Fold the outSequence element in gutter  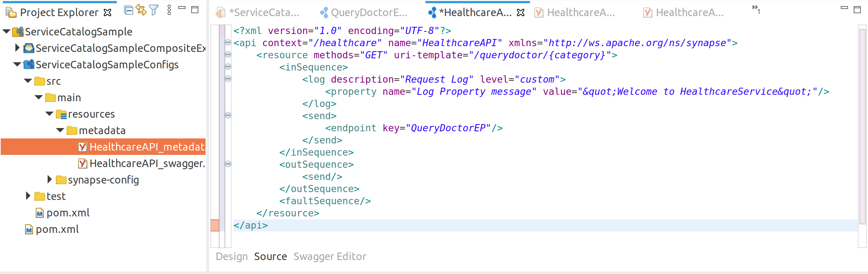(x=228, y=164)
